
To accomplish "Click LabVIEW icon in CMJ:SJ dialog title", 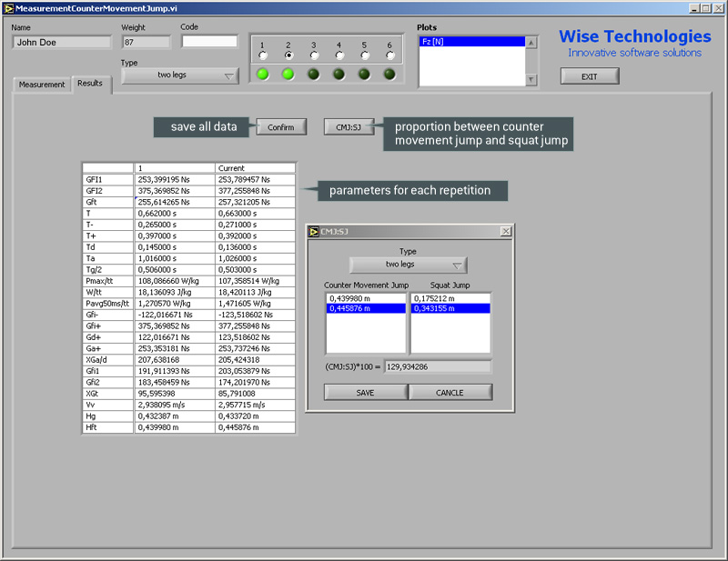I will tap(314, 232).
